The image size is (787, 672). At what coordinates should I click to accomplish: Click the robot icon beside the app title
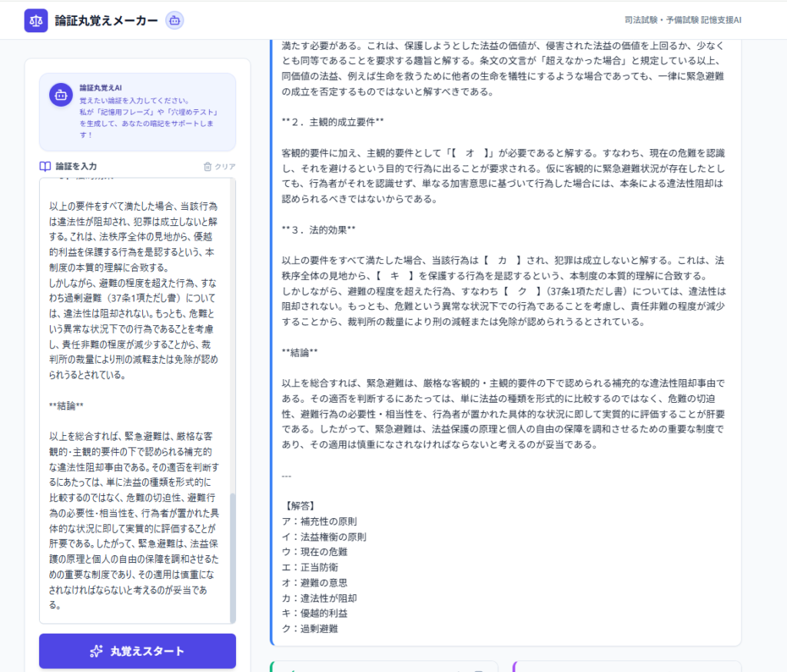pyautogui.click(x=174, y=21)
